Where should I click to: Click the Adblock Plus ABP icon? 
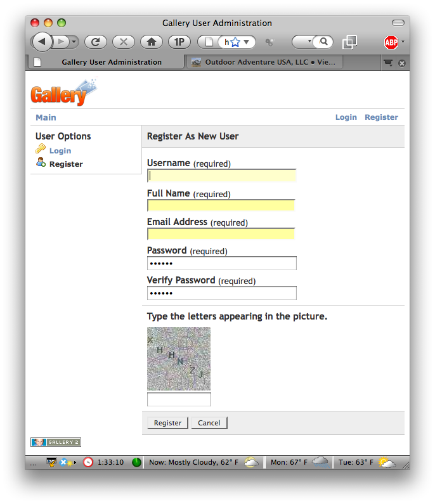[x=391, y=42]
